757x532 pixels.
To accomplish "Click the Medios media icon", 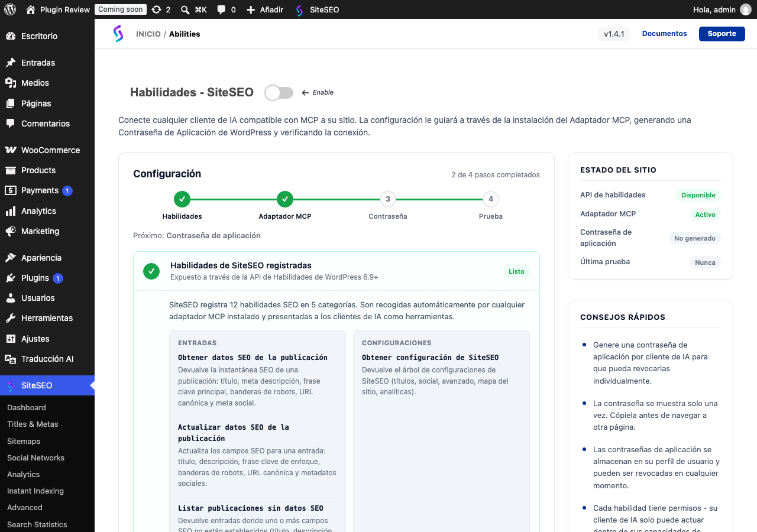I will click(11, 83).
